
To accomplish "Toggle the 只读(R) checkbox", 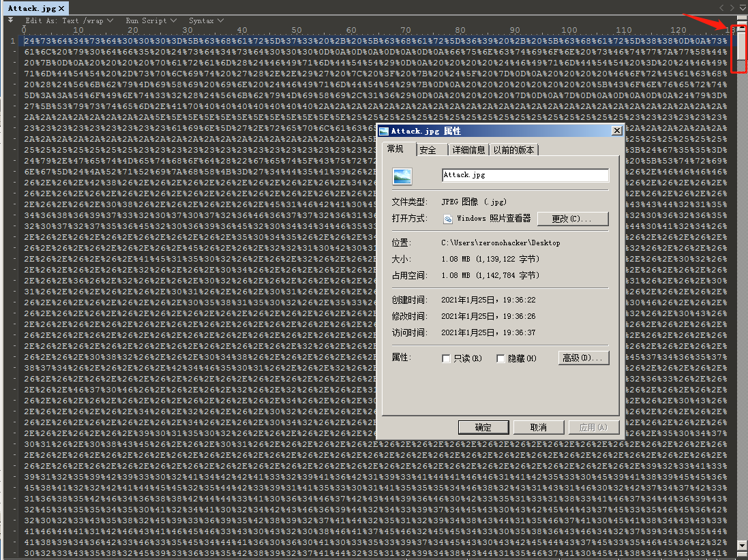I will [x=446, y=358].
